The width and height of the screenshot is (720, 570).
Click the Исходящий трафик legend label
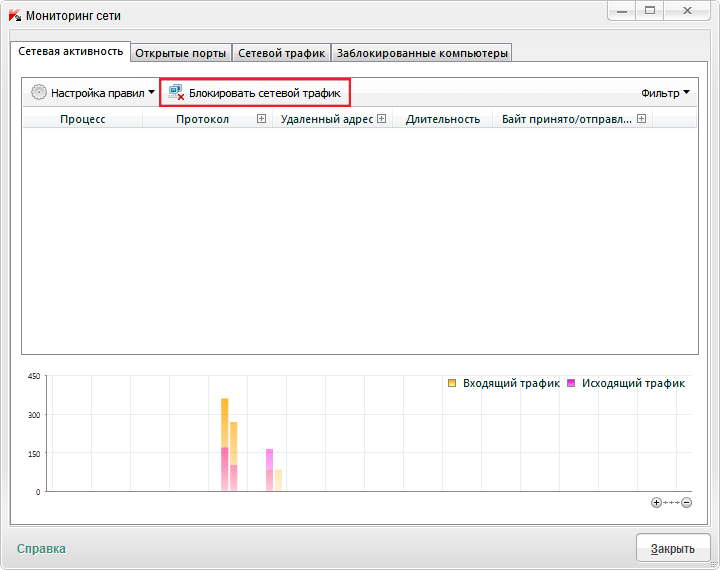pos(633,383)
